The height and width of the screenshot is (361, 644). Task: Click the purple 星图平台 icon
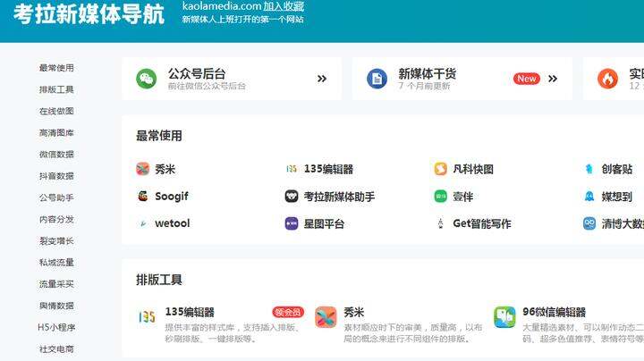point(292,223)
